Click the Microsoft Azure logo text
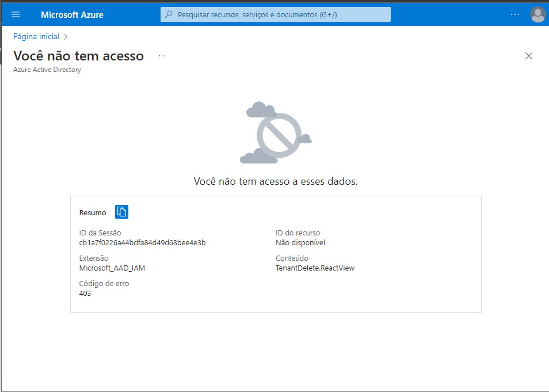 tap(72, 15)
